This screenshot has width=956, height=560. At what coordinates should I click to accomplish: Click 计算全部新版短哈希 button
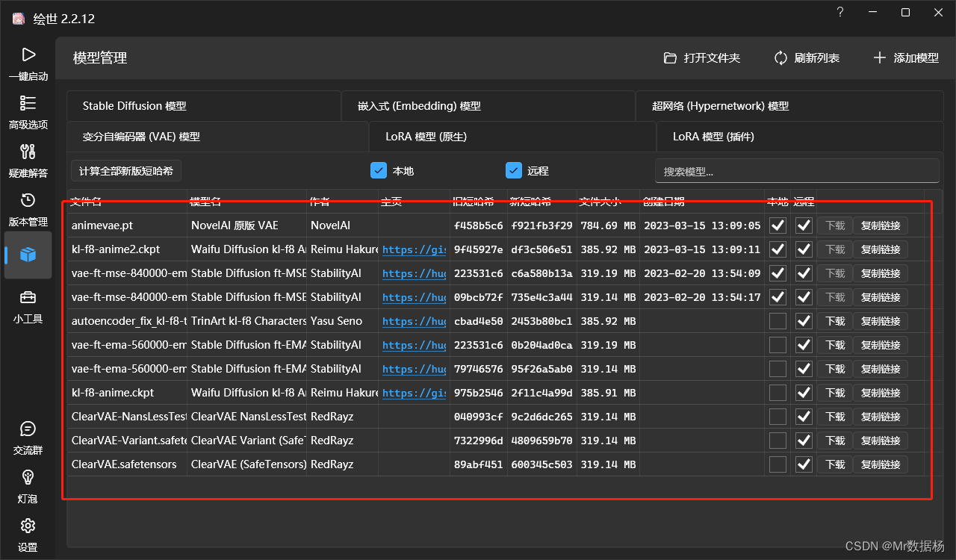[126, 171]
